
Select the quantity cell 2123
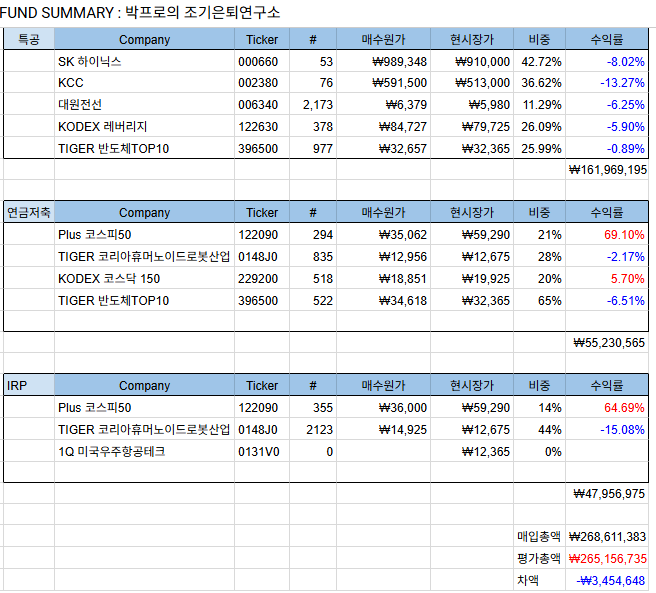(x=313, y=429)
